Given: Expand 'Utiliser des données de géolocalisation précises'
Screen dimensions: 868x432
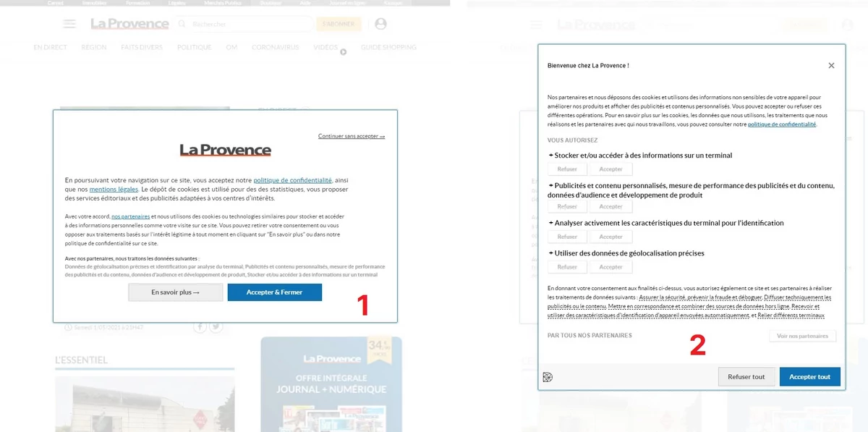Looking at the screenshot, I should tap(626, 253).
